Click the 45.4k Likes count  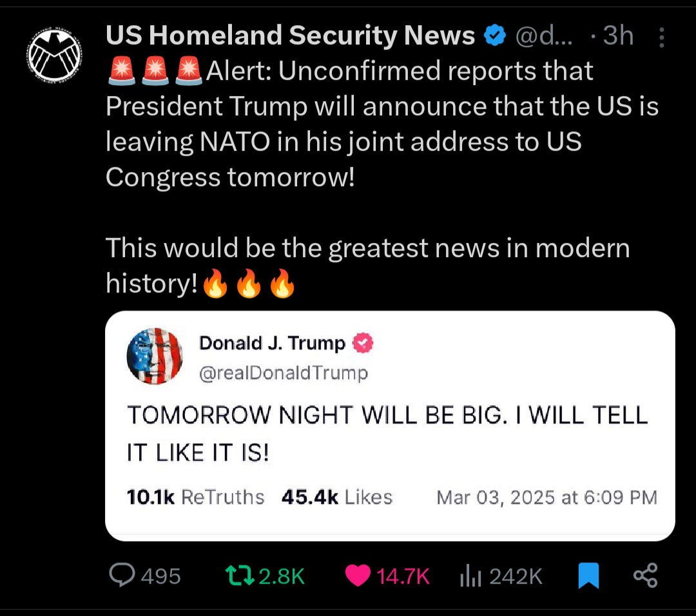[337, 497]
